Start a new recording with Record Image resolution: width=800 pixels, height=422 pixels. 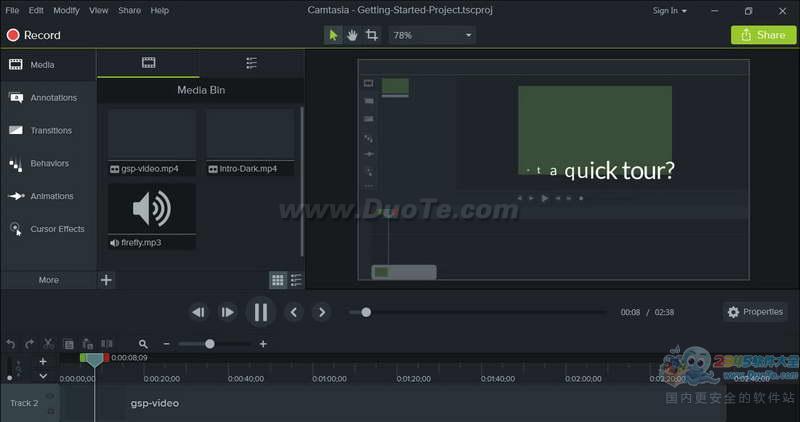tap(34, 35)
